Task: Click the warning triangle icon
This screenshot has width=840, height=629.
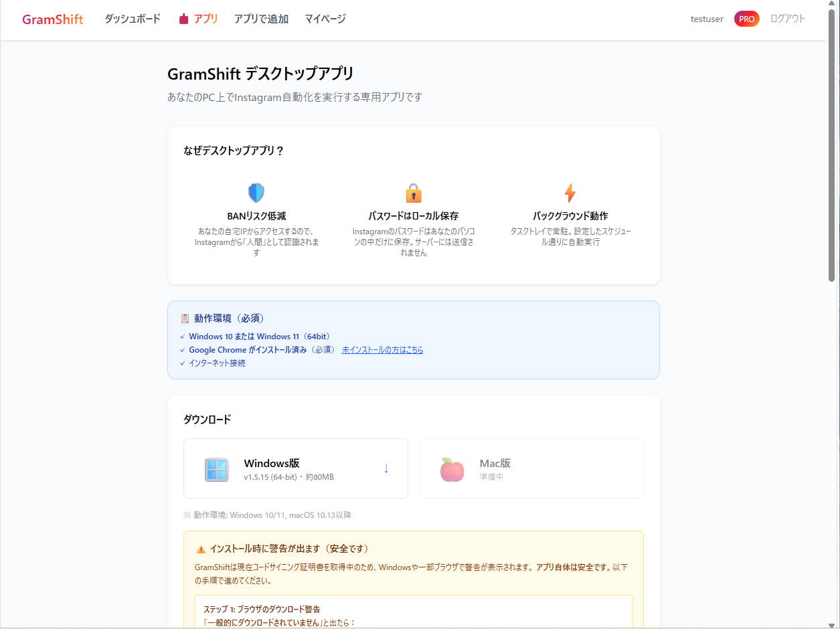Action: (x=201, y=549)
